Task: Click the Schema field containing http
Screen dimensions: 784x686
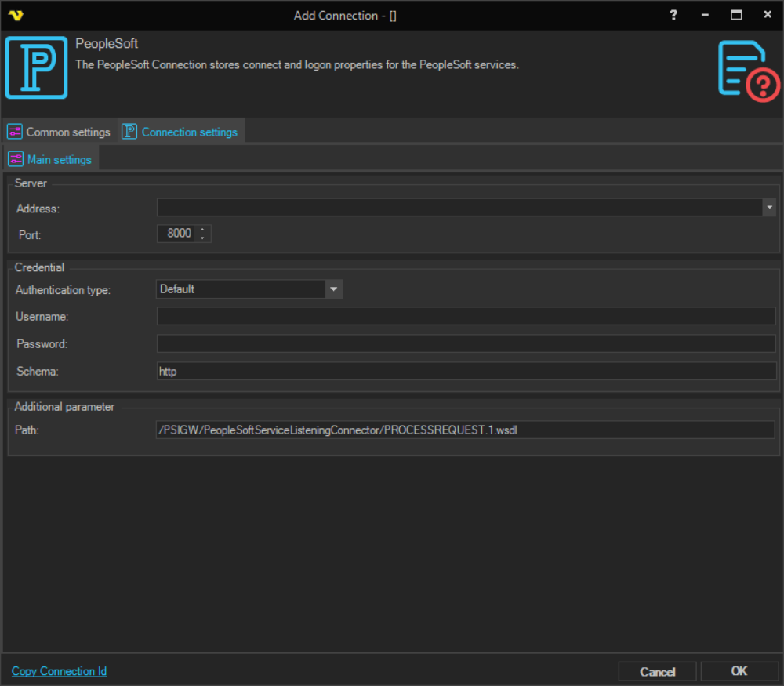Action: [466, 371]
